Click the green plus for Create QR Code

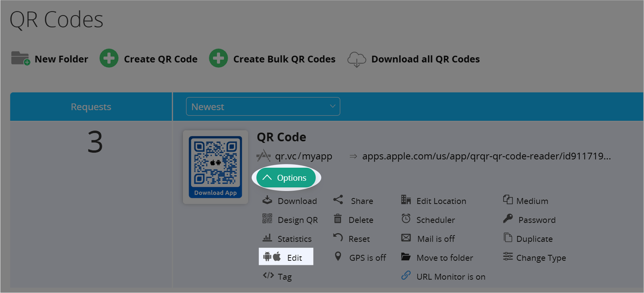pos(109,59)
